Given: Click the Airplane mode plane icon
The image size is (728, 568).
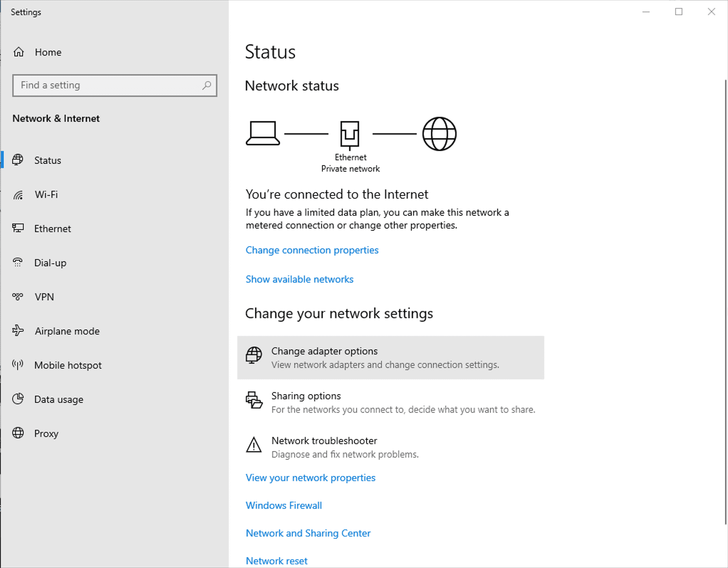Looking at the screenshot, I should click(x=18, y=331).
